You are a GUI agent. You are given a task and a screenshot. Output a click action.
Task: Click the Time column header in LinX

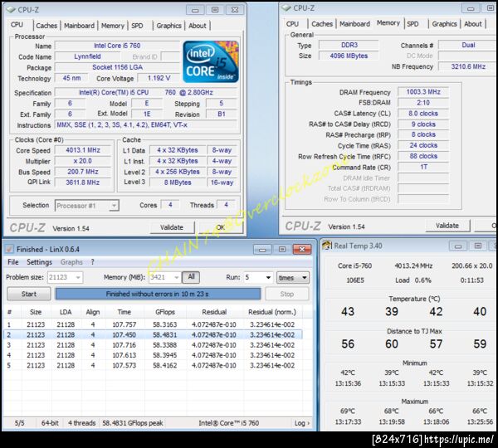click(x=124, y=312)
